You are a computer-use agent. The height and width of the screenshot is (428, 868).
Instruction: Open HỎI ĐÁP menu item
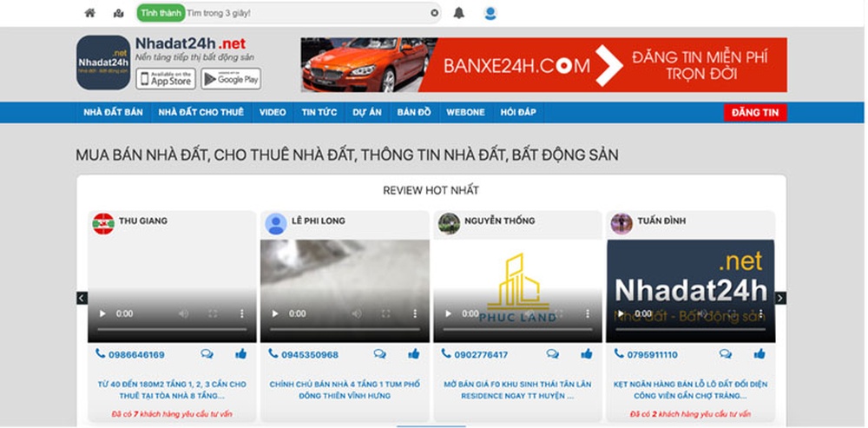pos(518,112)
